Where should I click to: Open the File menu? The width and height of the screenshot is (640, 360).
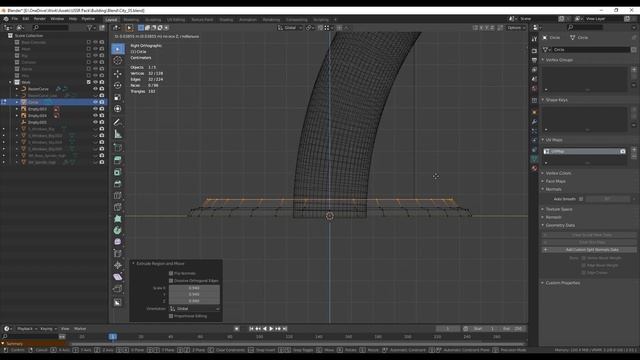click(x=15, y=19)
